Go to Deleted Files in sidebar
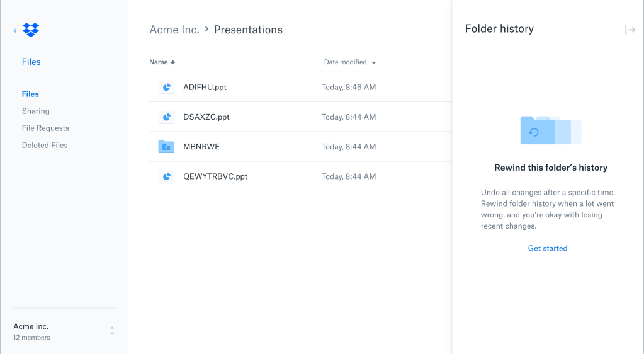The width and height of the screenshot is (644, 354). [45, 145]
